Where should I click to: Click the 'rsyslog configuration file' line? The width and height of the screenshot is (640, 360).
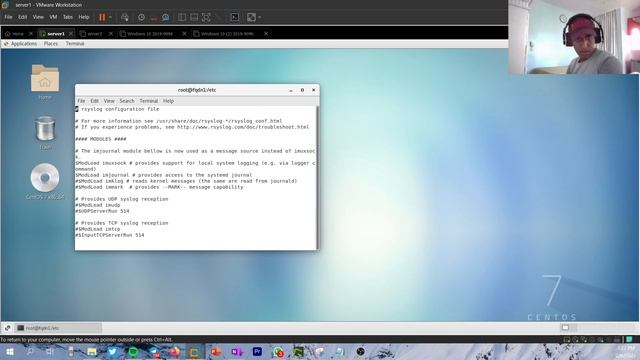point(120,109)
